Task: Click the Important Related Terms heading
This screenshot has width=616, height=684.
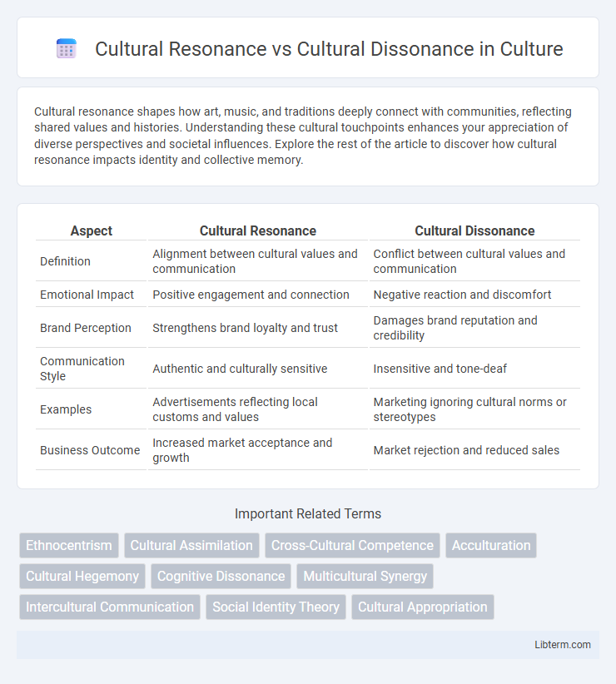Action: tap(308, 514)
